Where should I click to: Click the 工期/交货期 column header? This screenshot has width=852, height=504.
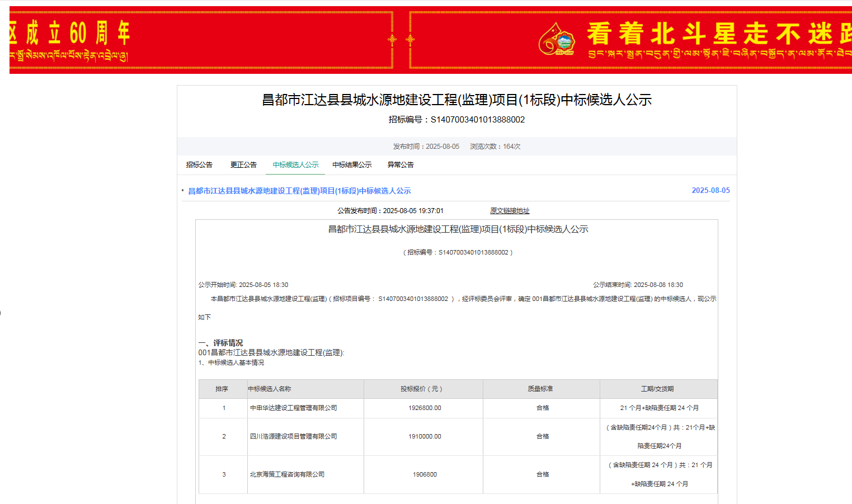point(657,389)
